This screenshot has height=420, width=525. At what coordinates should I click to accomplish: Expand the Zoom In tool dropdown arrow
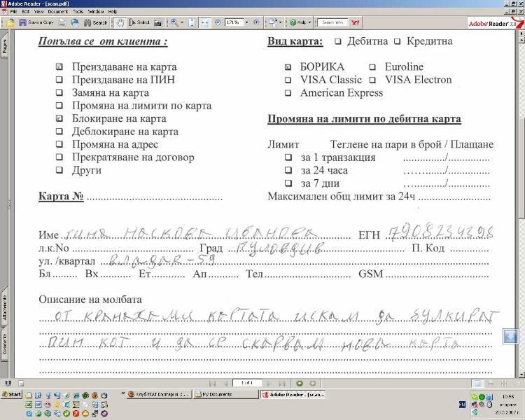(x=183, y=22)
